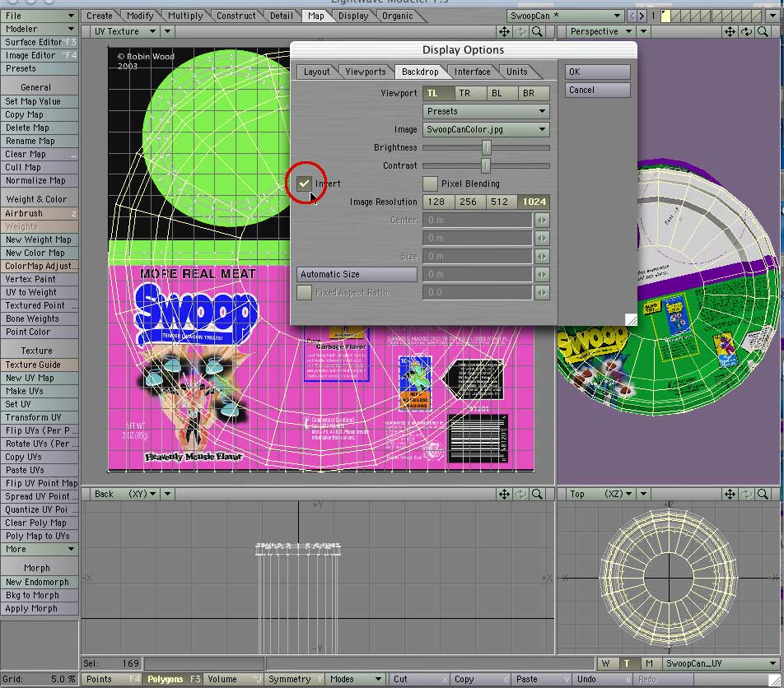Click the zoom magnifier in Perspective viewport

[763, 31]
